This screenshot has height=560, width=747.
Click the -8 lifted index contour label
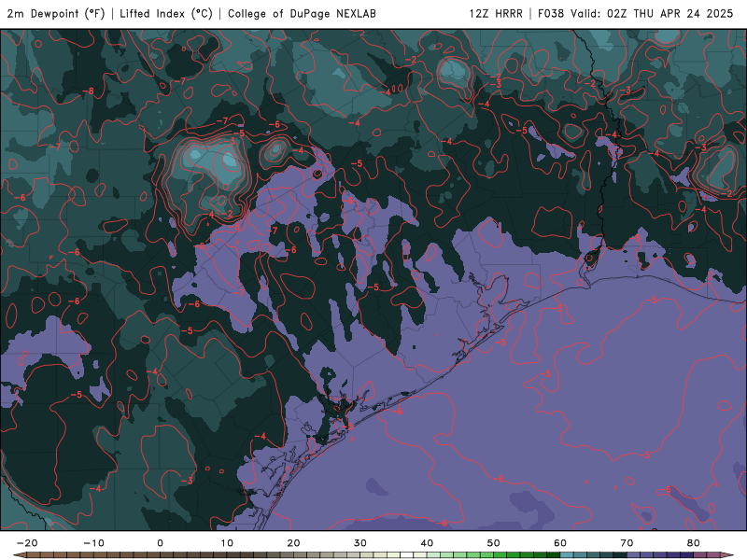pos(88,91)
